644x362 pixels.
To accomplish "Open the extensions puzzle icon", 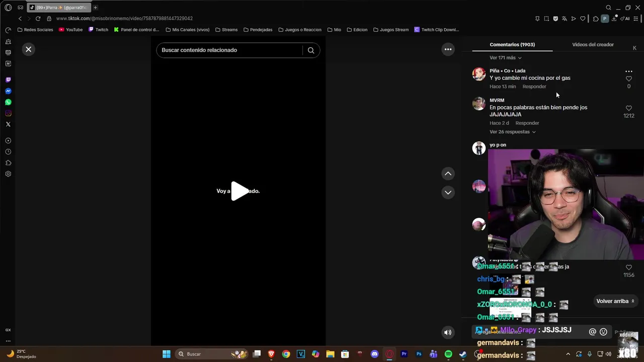I will click(596, 19).
